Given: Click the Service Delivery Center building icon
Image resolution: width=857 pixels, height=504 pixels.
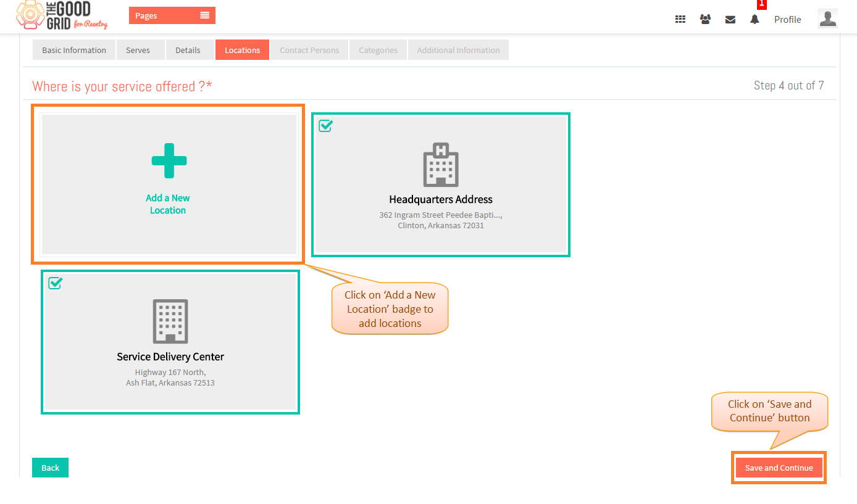Looking at the screenshot, I should coord(170,321).
